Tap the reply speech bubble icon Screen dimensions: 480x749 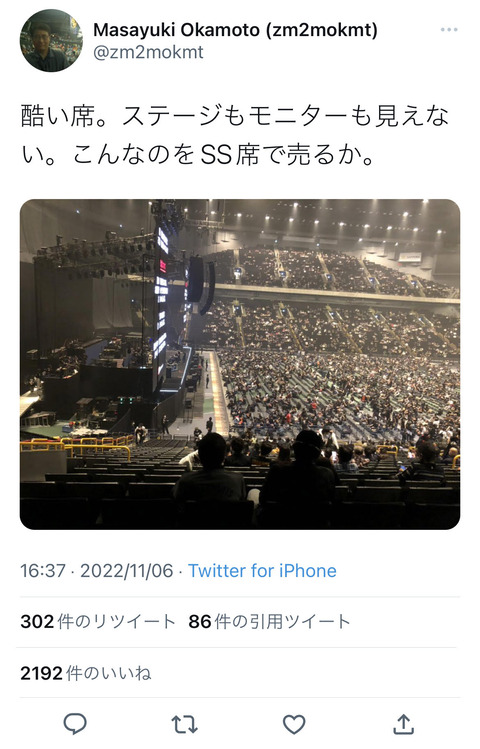(75, 724)
